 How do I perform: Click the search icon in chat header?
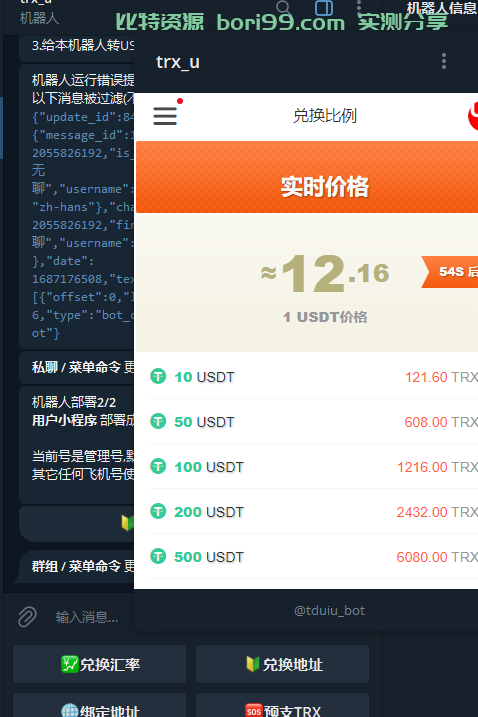(283, 6)
